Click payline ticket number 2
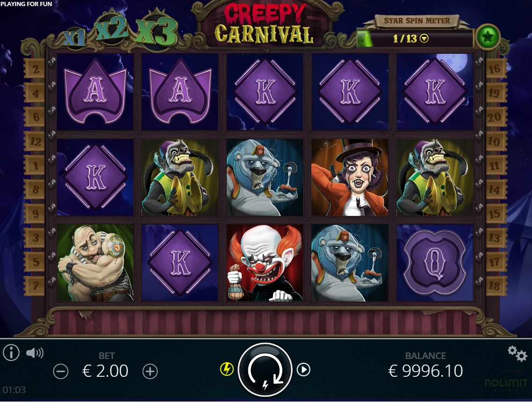 click(x=35, y=69)
